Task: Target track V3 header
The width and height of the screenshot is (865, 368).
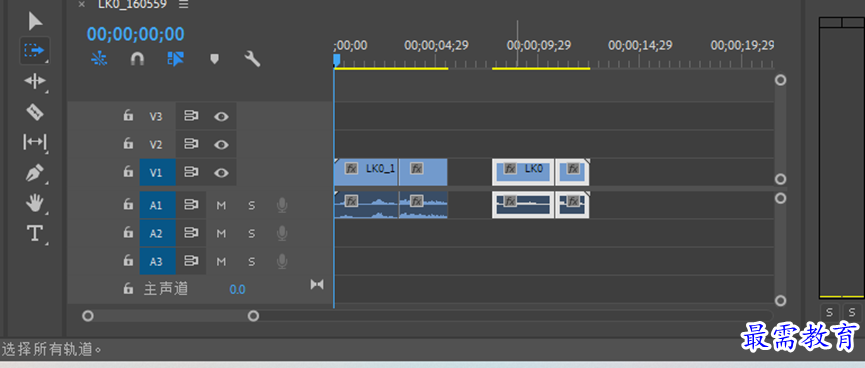Action: pyautogui.click(x=156, y=116)
